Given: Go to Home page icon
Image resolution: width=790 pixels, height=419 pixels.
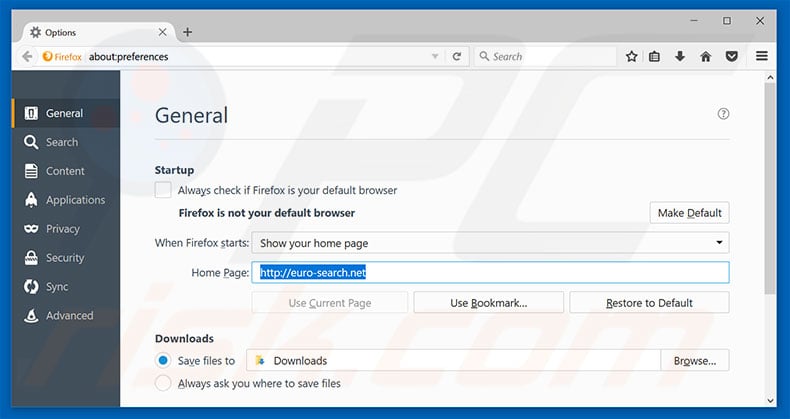Looking at the screenshot, I should click(705, 56).
